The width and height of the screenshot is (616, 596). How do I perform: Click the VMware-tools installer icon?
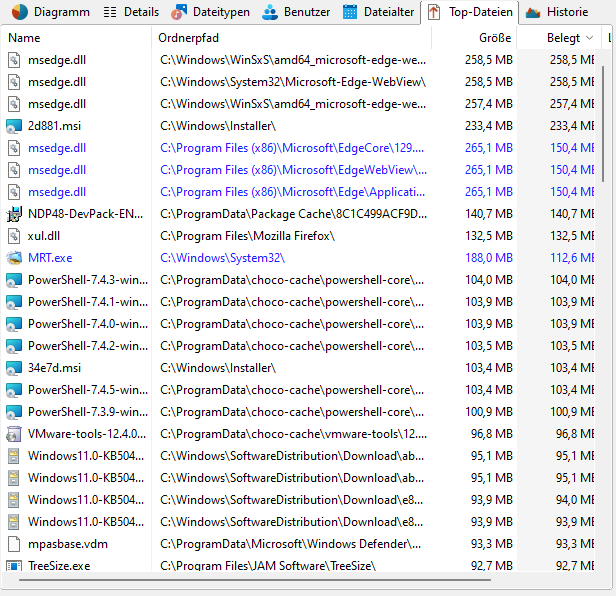click(14, 434)
